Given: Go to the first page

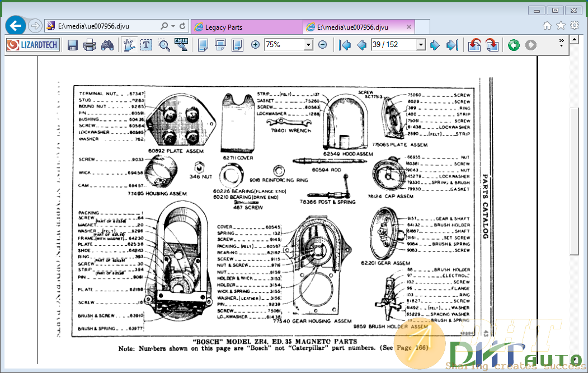Looking at the screenshot, I should (x=345, y=45).
